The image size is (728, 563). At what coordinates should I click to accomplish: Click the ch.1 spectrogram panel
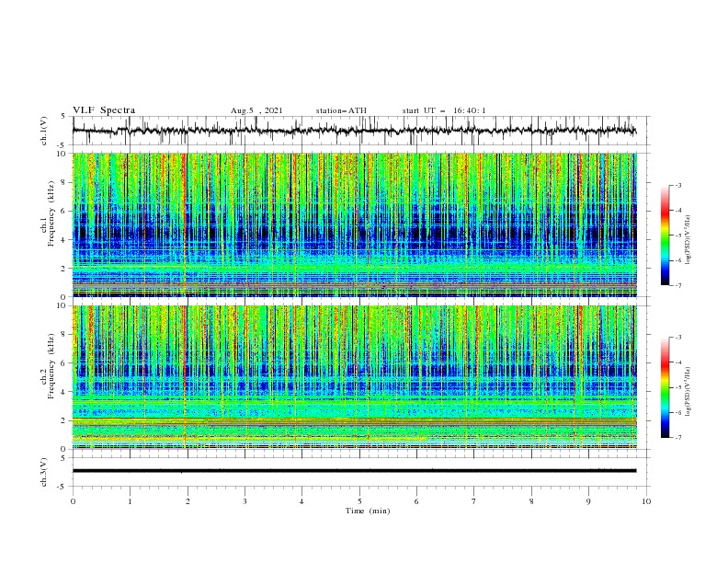[x=355, y=224]
